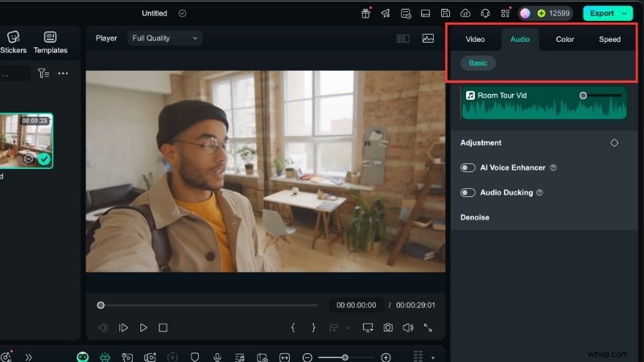644x362 pixels.
Task: Toggle the Audio Ducking switch
Action: (x=468, y=192)
